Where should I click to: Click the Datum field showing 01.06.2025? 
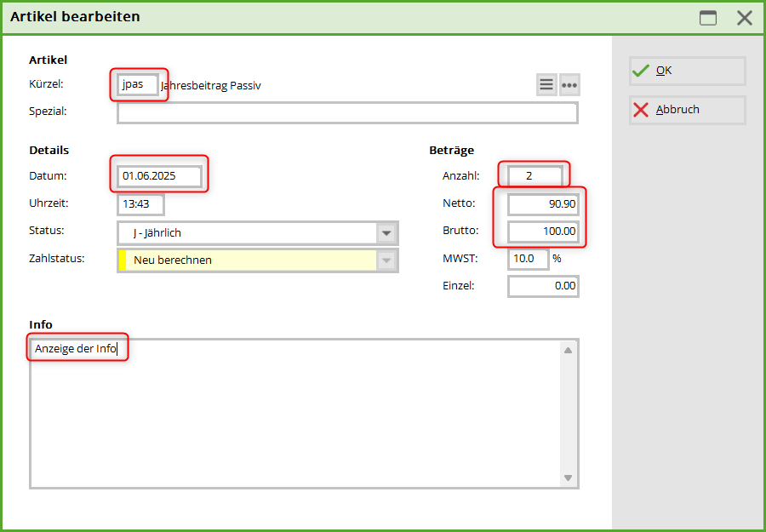[160, 177]
